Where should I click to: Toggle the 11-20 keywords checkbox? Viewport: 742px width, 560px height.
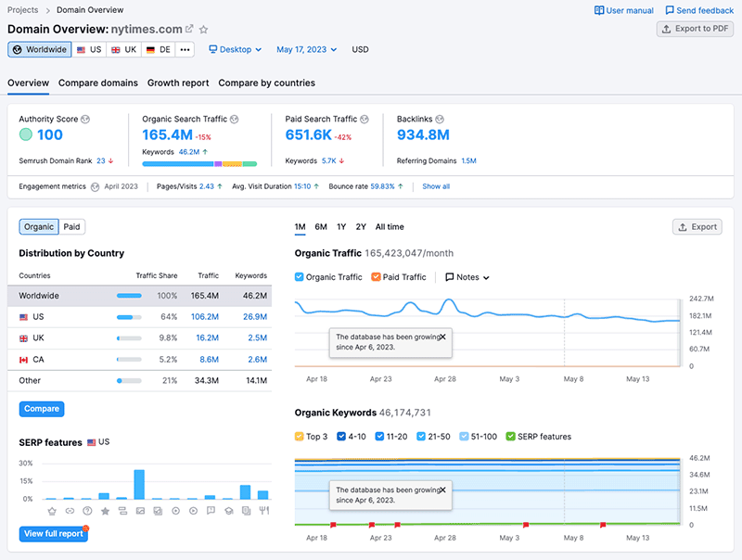[x=379, y=436]
